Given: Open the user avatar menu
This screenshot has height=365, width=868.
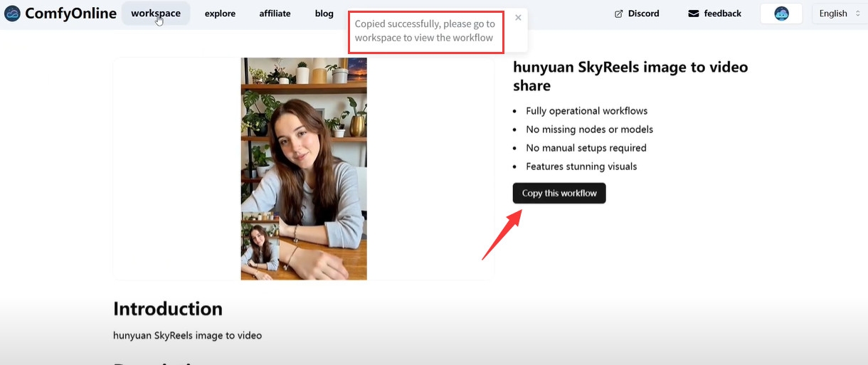Looking at the screenshot, I should tap(781, 14).
